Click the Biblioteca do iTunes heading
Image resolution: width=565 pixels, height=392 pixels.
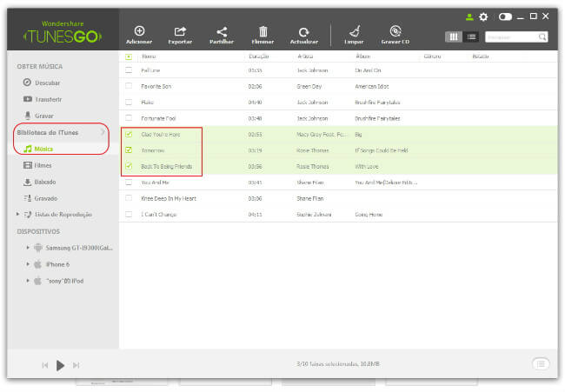(48, 133)
